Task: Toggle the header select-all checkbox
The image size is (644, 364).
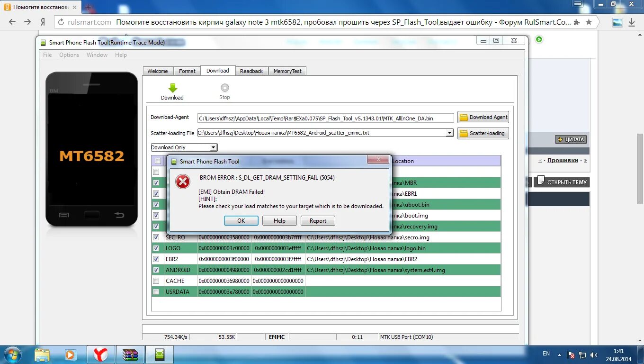Action: tap(158, 161)
